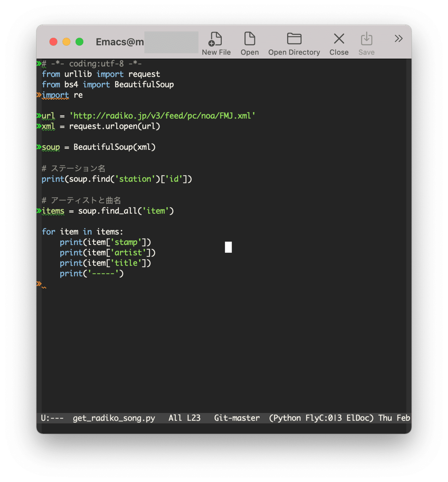Click the U:--- encoding indicator in modeline
Image resolution: width=448 pixels, height=482 pixels.
(52, 418)
